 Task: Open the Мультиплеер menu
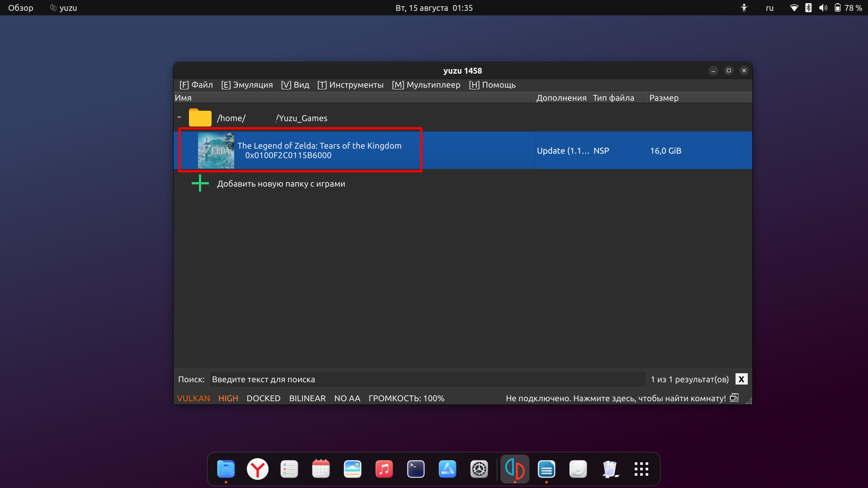[x=426, y=85]
